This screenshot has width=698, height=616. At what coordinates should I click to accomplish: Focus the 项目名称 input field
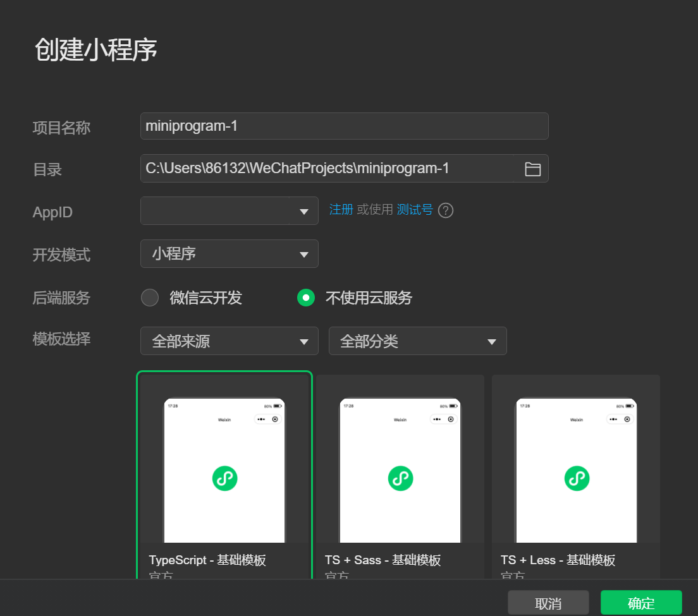(x=344, y=126)
